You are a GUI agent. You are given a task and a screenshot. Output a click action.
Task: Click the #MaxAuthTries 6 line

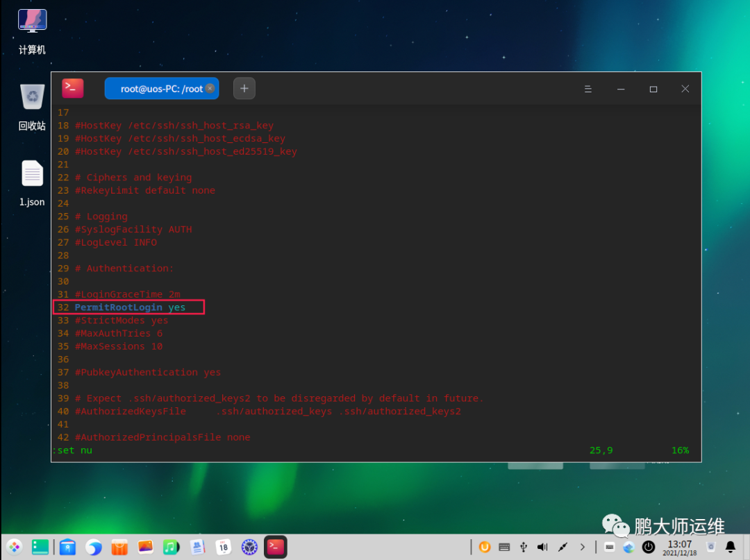[119, 333]
